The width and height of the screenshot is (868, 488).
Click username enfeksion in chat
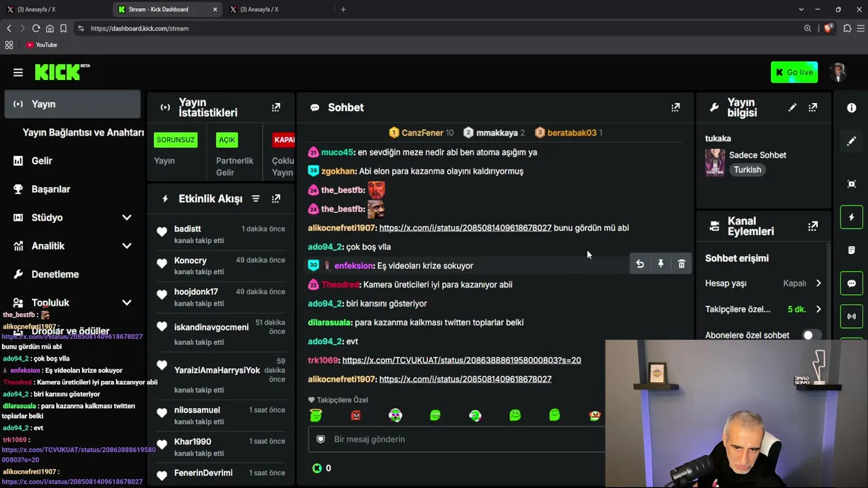click(353, 266)
